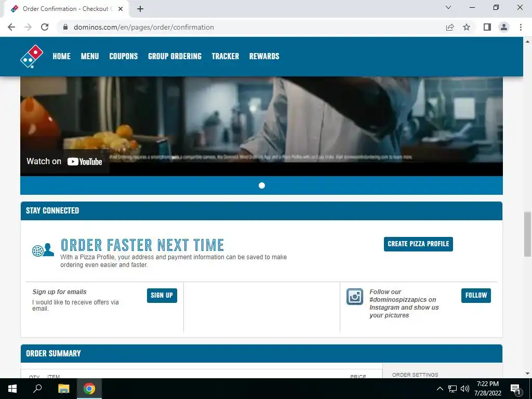Open the browser side panel icon
The height and width of the screenshot is (399, 532).
487,27
